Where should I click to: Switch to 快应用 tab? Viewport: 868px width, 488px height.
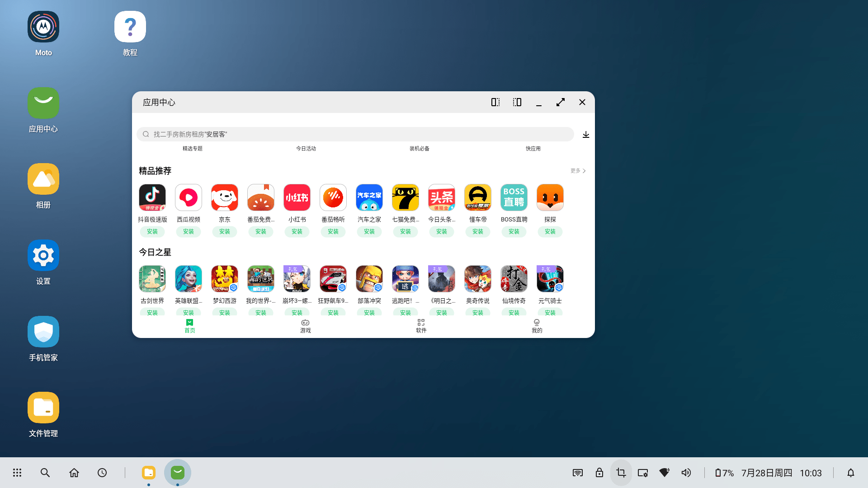(x=533, y=149)
